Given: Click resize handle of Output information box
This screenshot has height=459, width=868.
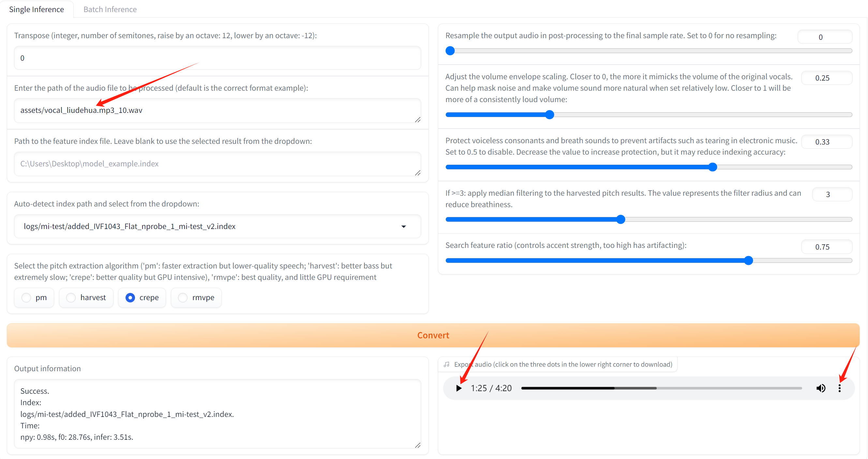Looking at the screenshot, I should click(417, 445).
